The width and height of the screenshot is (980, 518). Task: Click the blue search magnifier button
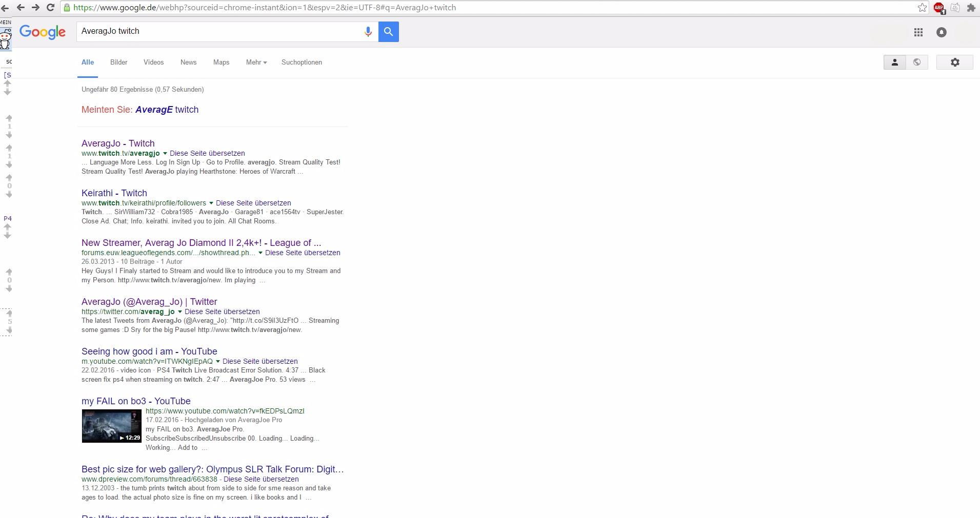[389, 32]
